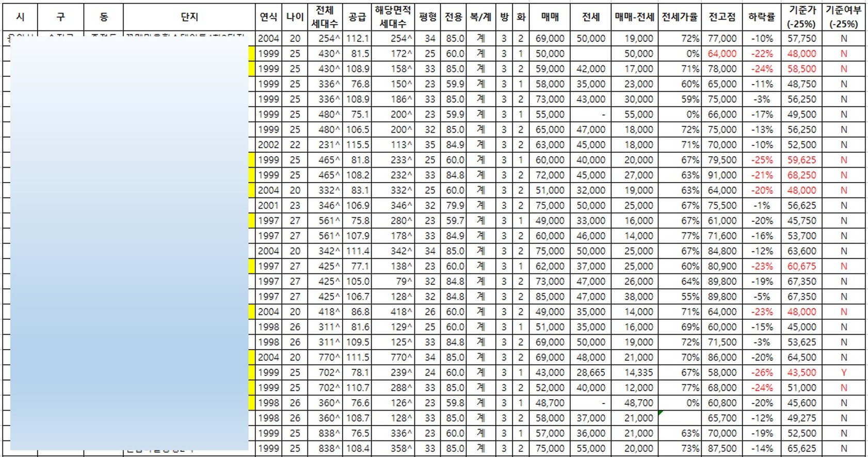Select the 하락률 value -1%
Screen dimensions: 868x457
(762, 205)
